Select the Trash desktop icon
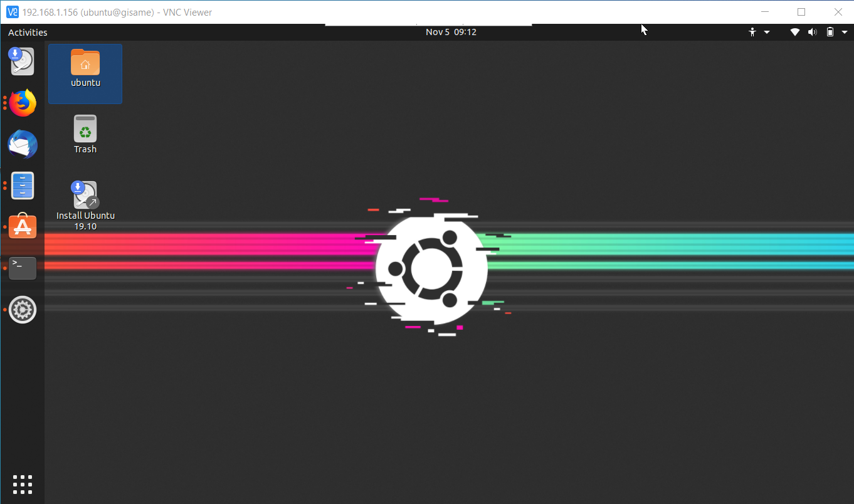Viewport: 854px width, 504px height. pos(85,128)
